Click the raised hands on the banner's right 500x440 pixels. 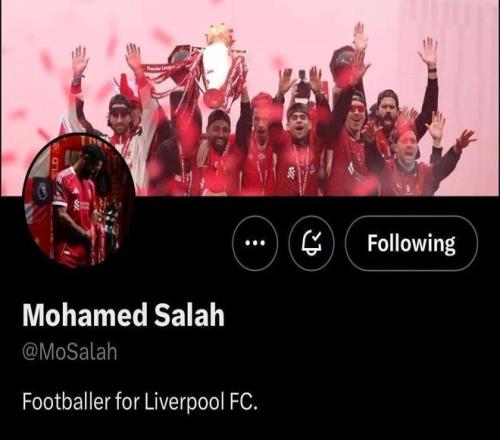pyautogui.click(x=428, y=53)
